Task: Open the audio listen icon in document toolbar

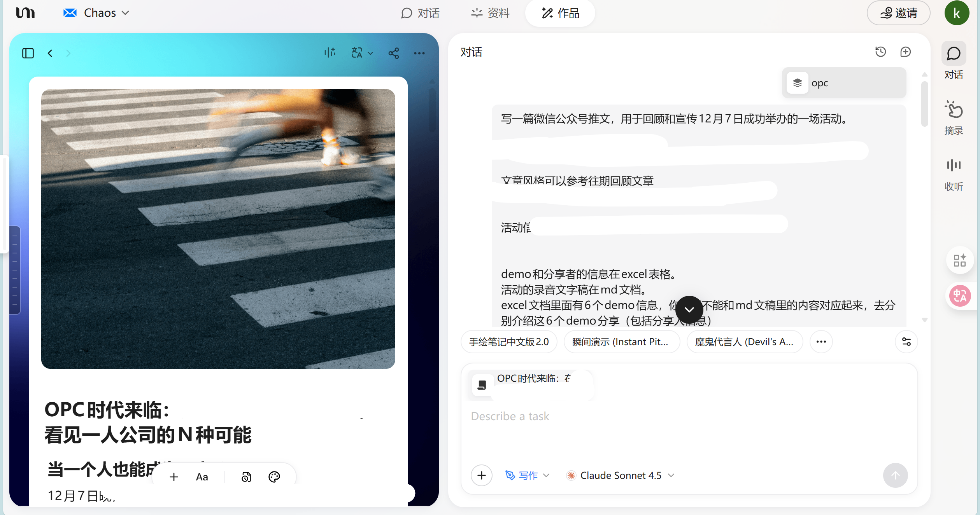Action: pyautogui.click(x=330, y=52)
